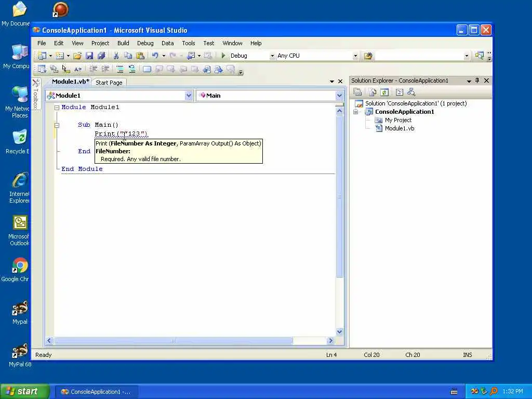Screen dimensions: 532x399
Task: Click ConsoleApplication1 taskbar button
Action: click(x=97, y=392)
